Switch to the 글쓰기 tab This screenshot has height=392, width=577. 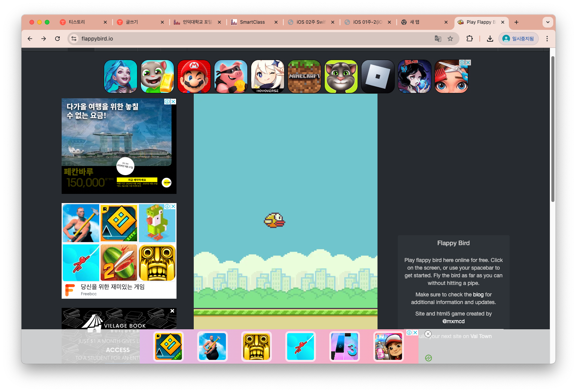(x=140, y=22)
